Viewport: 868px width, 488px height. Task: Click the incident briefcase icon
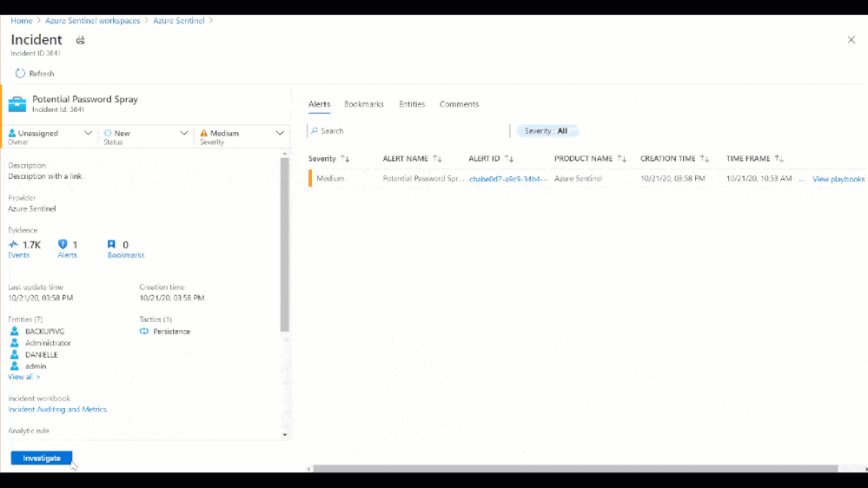coord(17,103)
